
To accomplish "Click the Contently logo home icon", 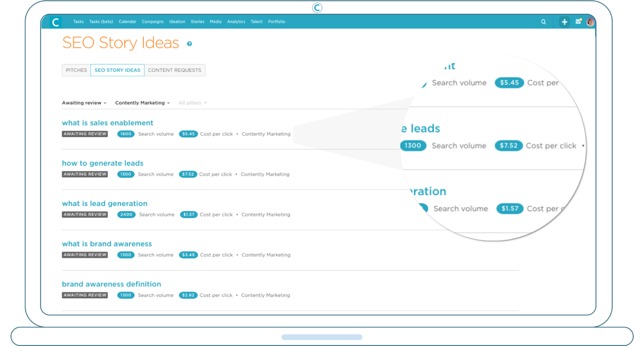I will (x=55, y=22).
